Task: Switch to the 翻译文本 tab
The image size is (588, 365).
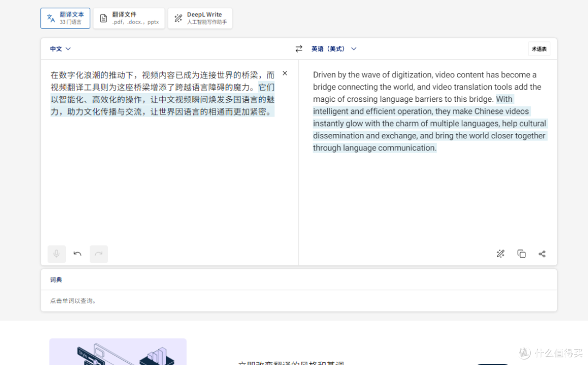Action: tap(65, 18)
